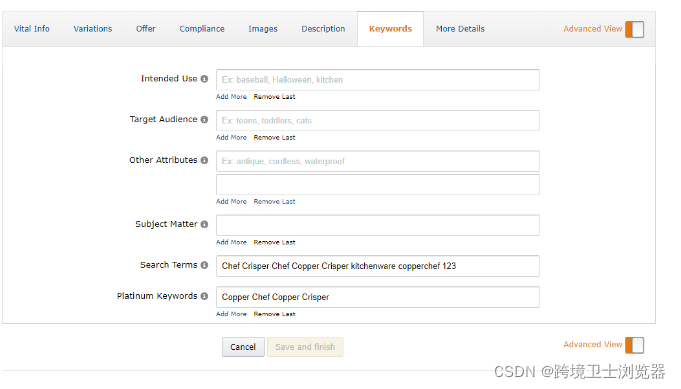Focus the Search Terms input field
This screenshot has height=389, width=681.
click(378, 266)
